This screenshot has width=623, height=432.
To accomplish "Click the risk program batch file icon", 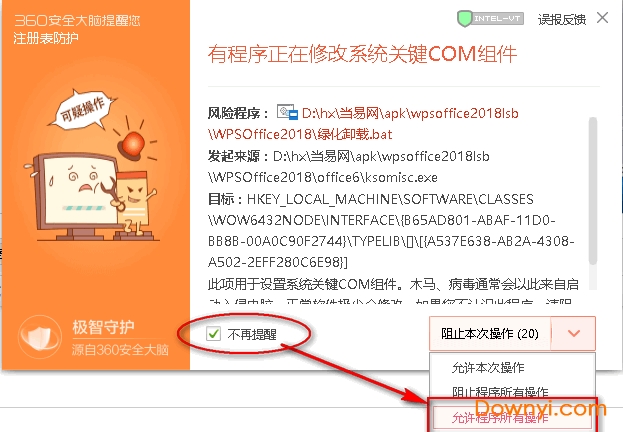I will coord(287,112).
